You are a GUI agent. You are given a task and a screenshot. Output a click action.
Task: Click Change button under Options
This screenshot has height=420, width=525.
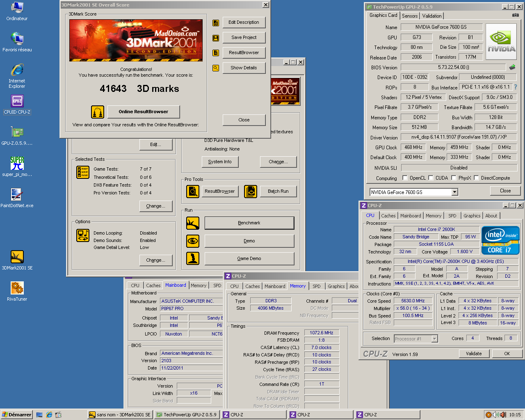point(155,260)
